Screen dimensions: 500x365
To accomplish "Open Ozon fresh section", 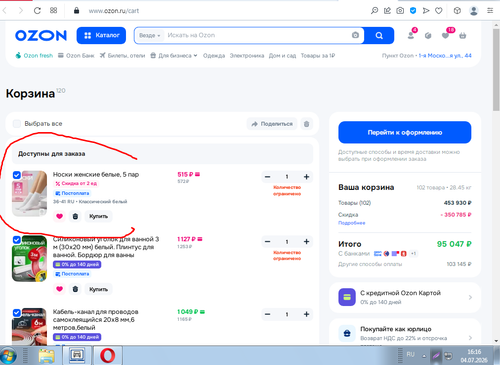I will [34, 56].
